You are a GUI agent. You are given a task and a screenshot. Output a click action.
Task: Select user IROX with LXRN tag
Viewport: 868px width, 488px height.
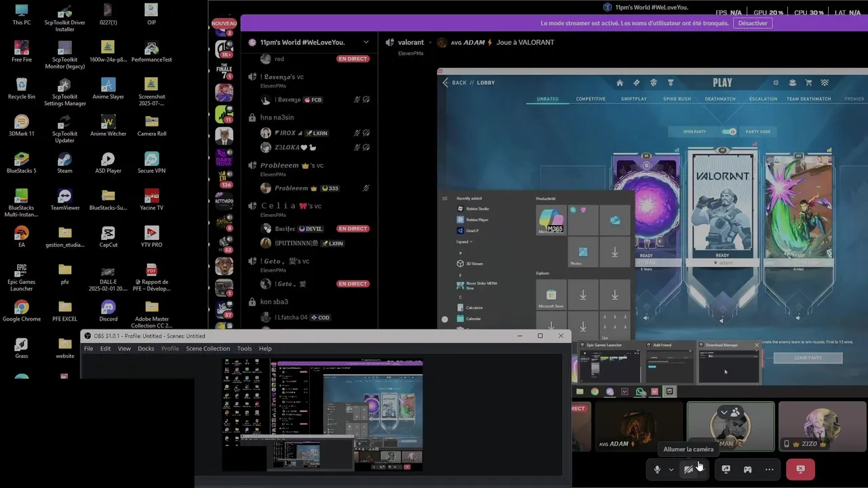click(295, 133)
